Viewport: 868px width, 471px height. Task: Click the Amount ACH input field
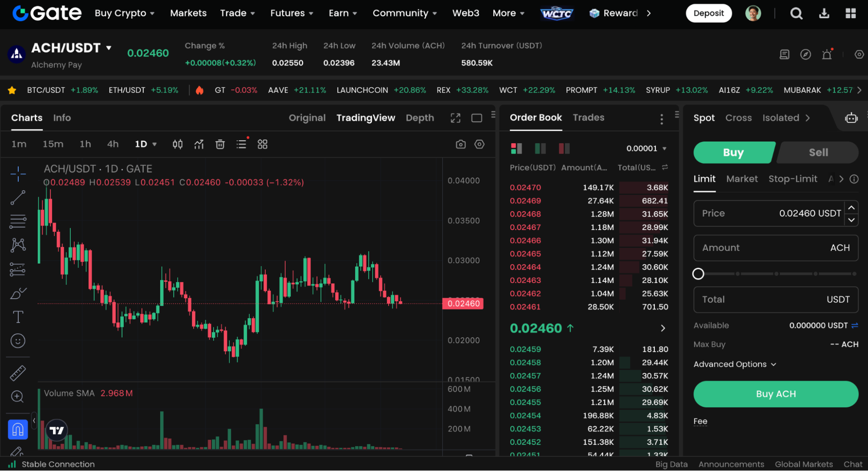point(776,248)
